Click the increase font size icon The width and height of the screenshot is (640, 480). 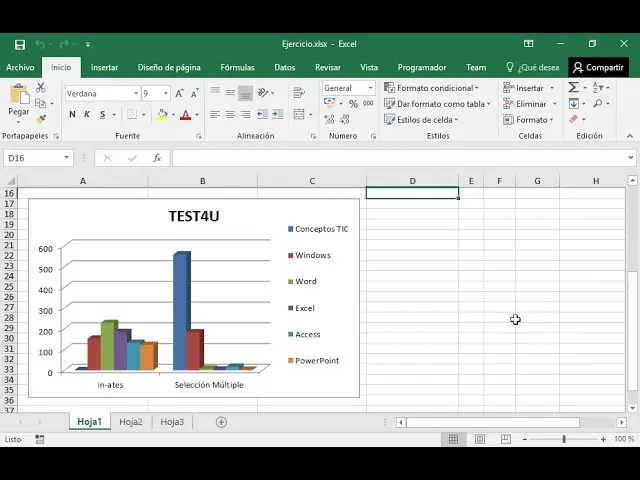pyautogui.click(x=176, y=93)
